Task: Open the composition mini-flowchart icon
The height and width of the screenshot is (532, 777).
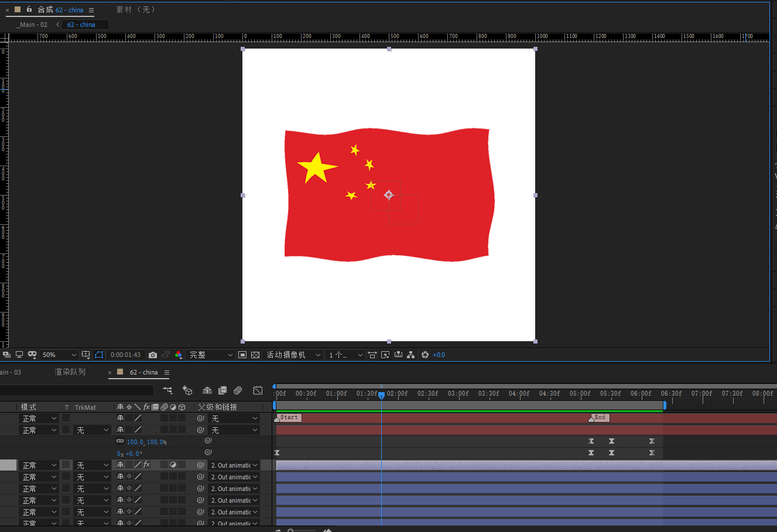Action: (x=168, y=390)
